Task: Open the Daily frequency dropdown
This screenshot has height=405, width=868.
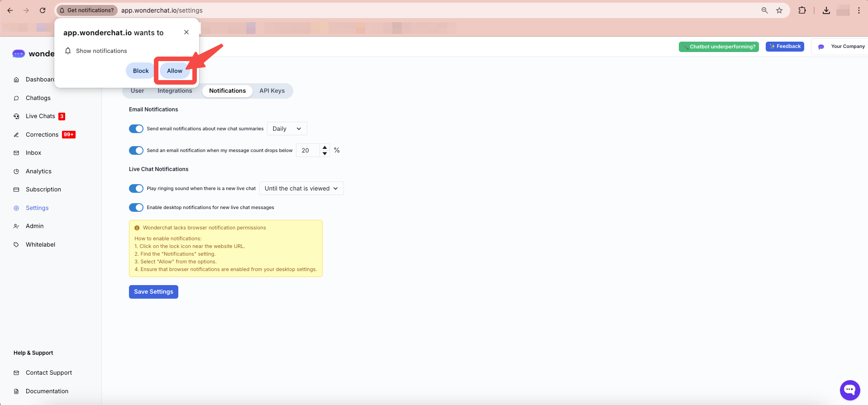Action: coord(287,129)
